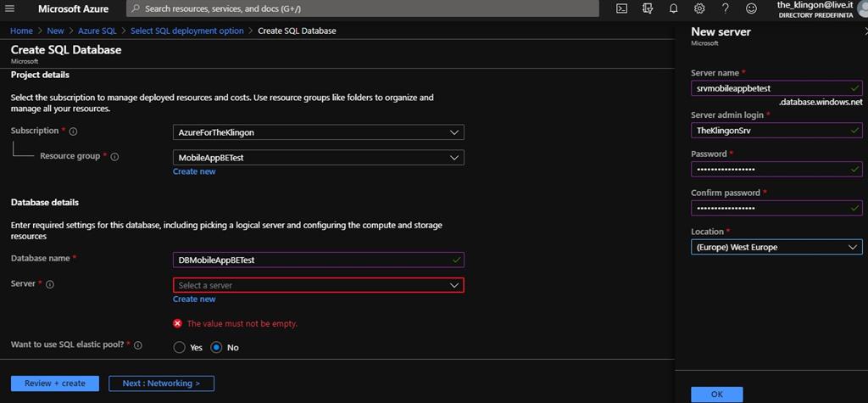Go to Select SQL deployment option breadcrumb
Viewport: 868px width, 403px height.
click(x=187, y=31)
